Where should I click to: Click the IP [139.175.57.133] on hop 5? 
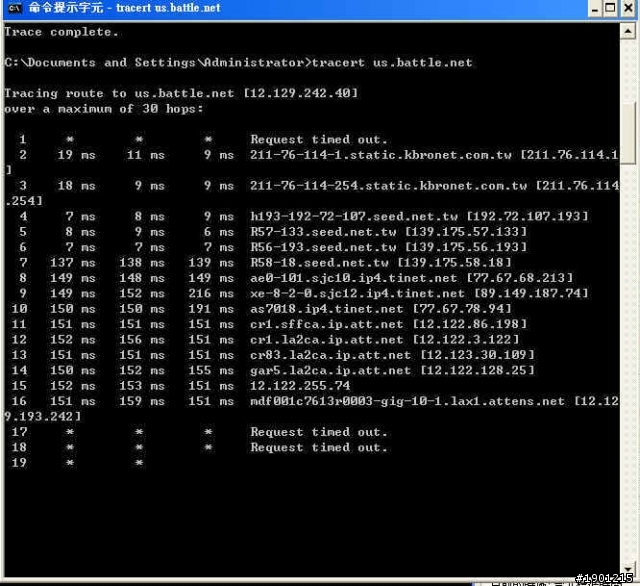pos(466,232)
